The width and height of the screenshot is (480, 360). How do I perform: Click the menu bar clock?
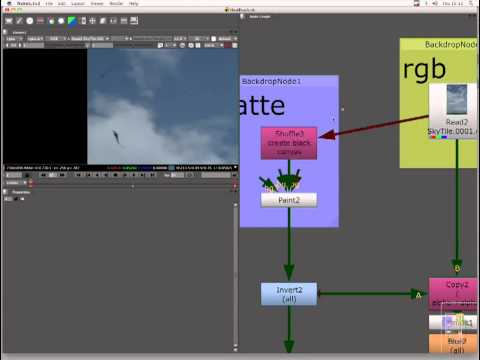tap(452, 3)
